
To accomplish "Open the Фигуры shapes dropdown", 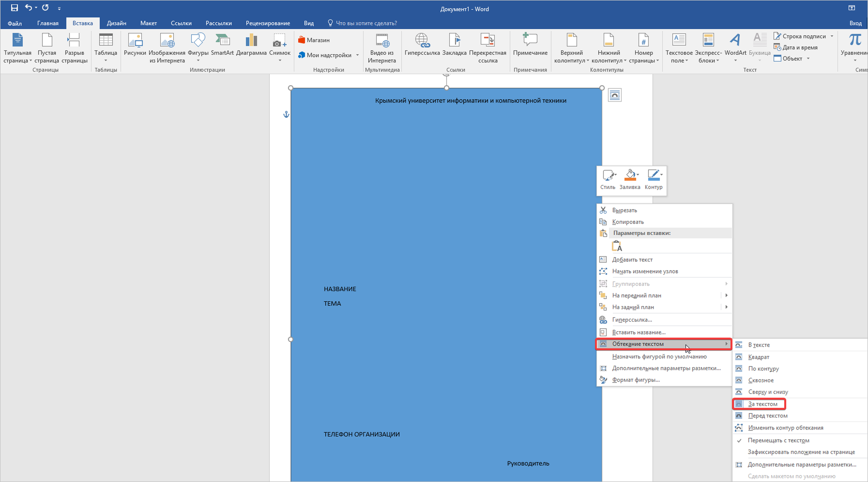I will click(198, 47).
